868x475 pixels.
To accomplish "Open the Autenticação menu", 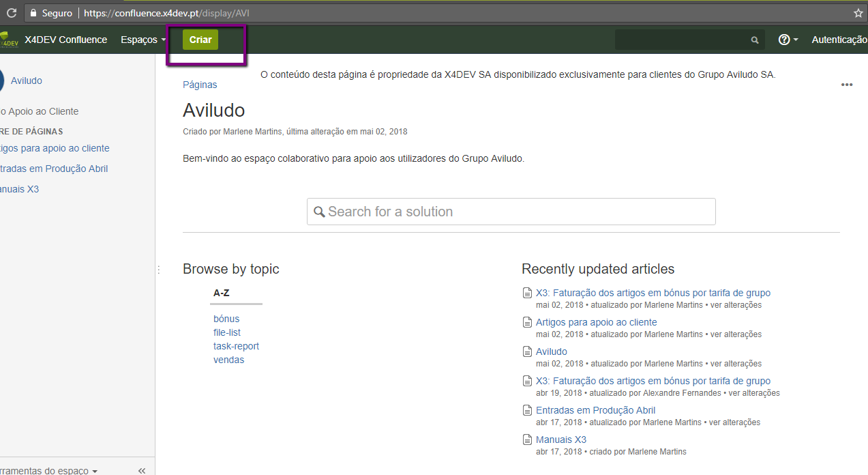I will point(839,40).
